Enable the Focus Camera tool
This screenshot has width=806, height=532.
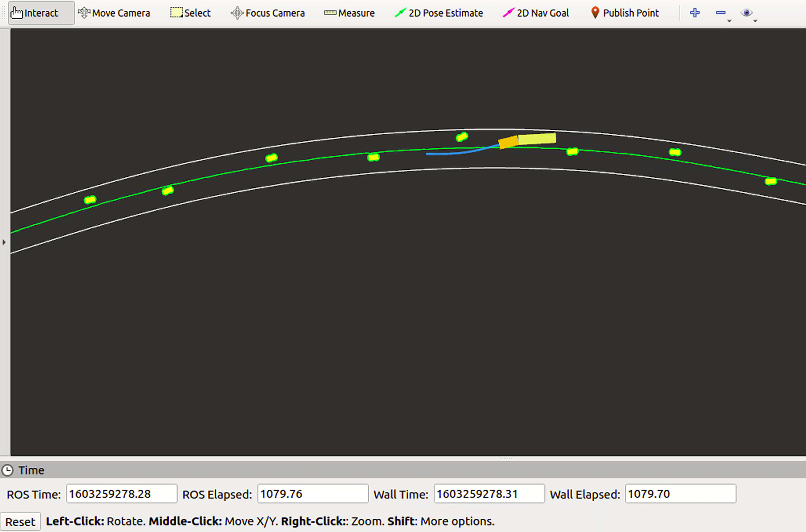[x=268, y=13]
